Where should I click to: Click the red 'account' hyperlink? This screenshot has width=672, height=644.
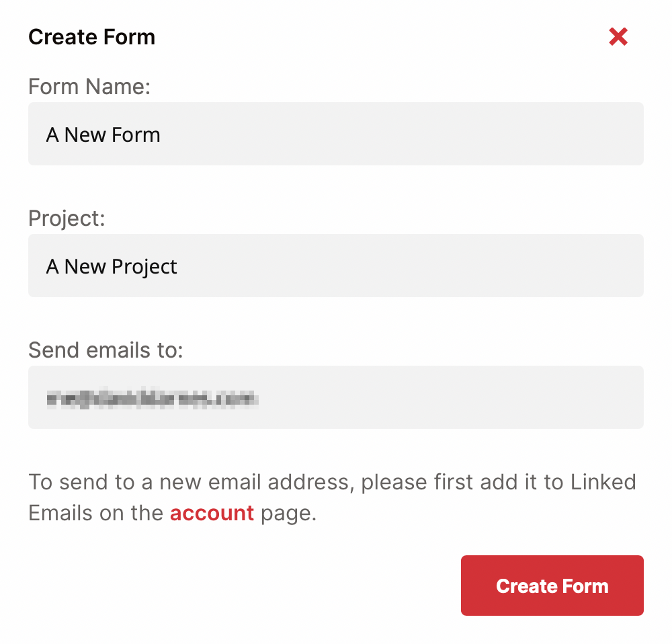(x=212, y=513)
